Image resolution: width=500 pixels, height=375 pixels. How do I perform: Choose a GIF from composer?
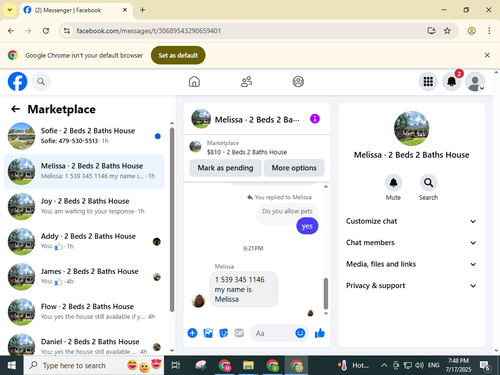[239, 333]
